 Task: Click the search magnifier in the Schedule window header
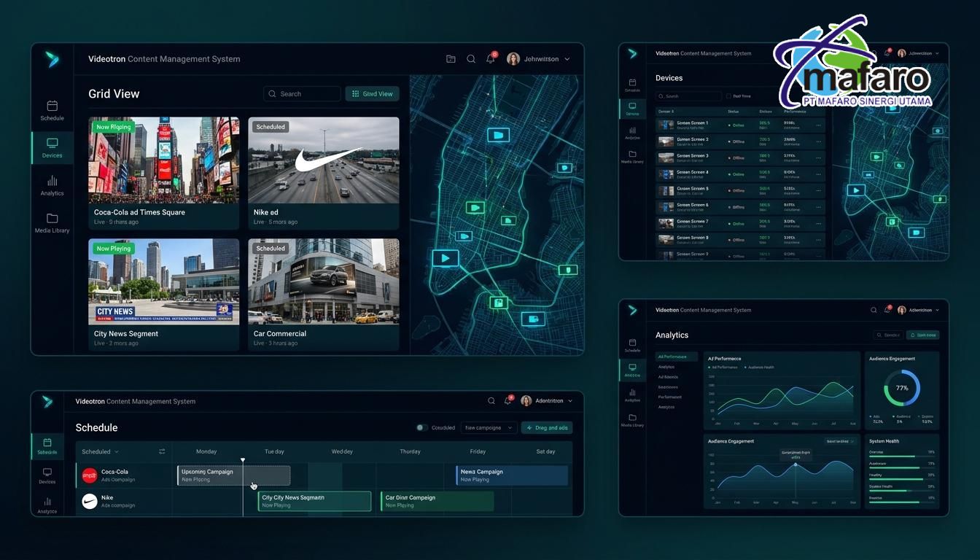[491, 401]
